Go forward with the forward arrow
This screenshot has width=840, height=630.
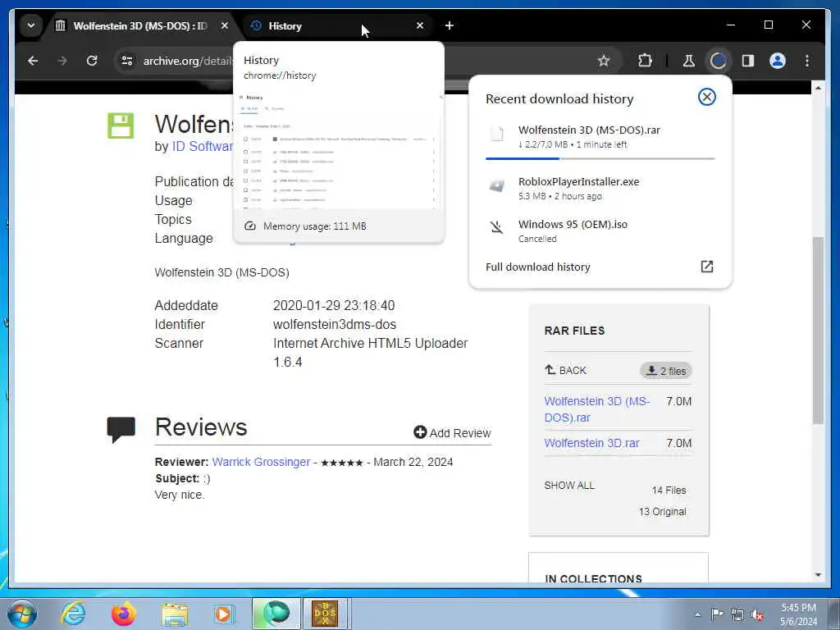coord(62,61)
